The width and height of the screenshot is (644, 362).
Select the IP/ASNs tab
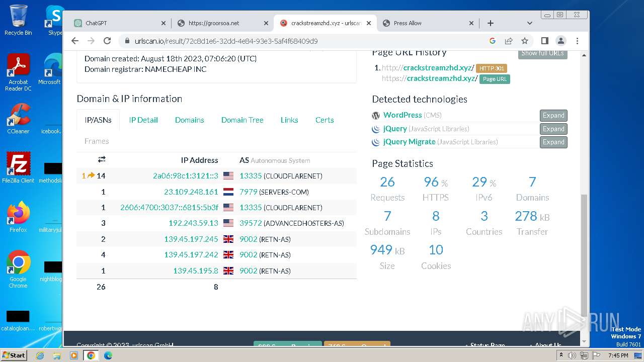click(x=98, y=120)
